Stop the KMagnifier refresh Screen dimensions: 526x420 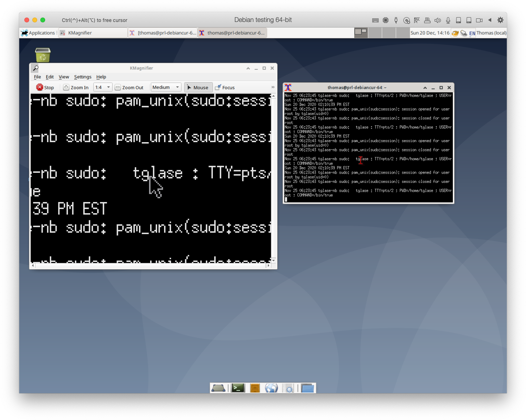45,87
